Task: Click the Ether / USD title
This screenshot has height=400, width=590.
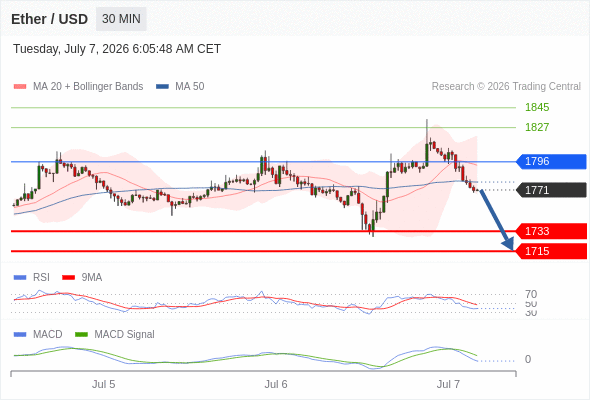Action: 49,19
